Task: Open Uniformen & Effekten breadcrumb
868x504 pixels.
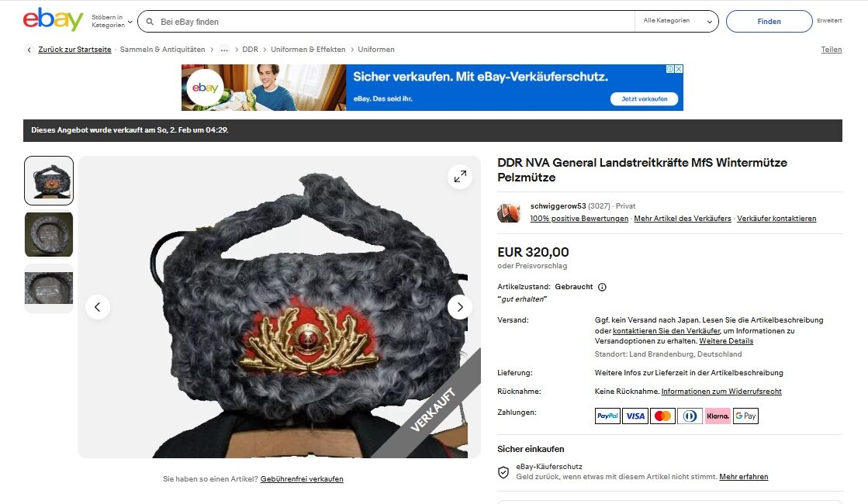Action: (308, 50)
